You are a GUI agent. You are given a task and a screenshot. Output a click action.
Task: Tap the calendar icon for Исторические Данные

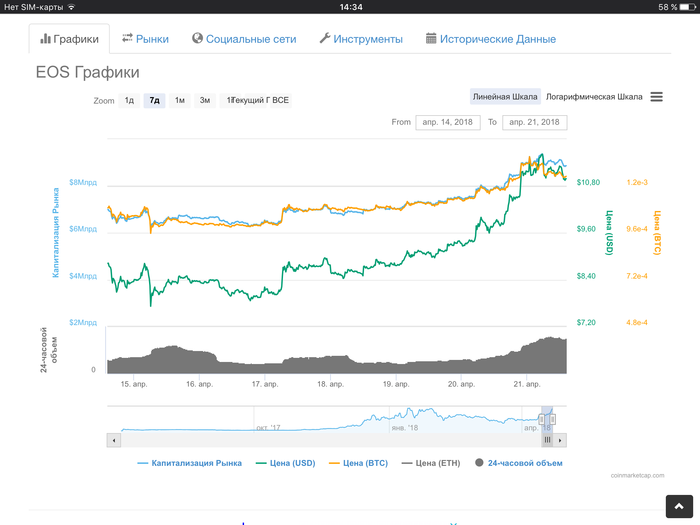[431, 38]
